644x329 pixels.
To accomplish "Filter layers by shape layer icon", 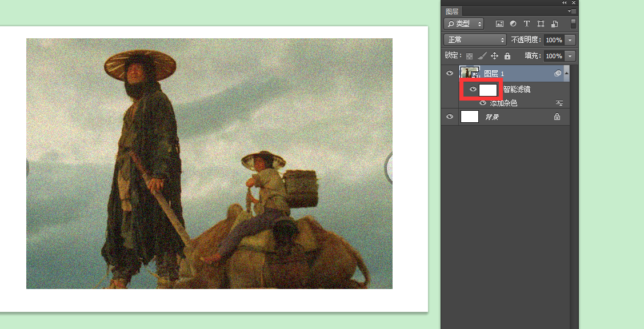I will [541, 24].
